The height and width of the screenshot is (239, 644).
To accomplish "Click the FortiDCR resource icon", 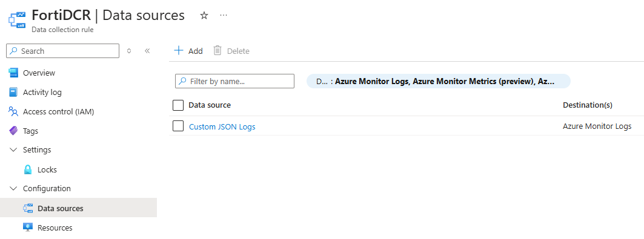I will coord(17,20).
